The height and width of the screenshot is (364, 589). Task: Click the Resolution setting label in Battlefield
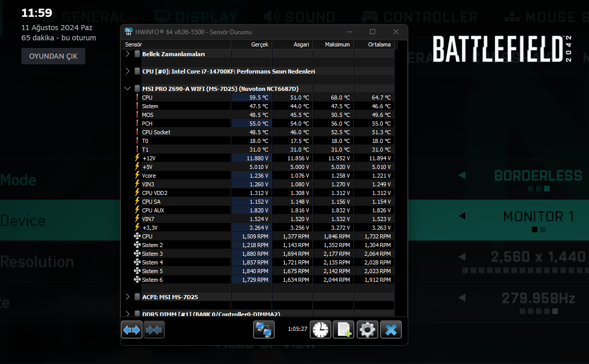(x=37, y=262)
